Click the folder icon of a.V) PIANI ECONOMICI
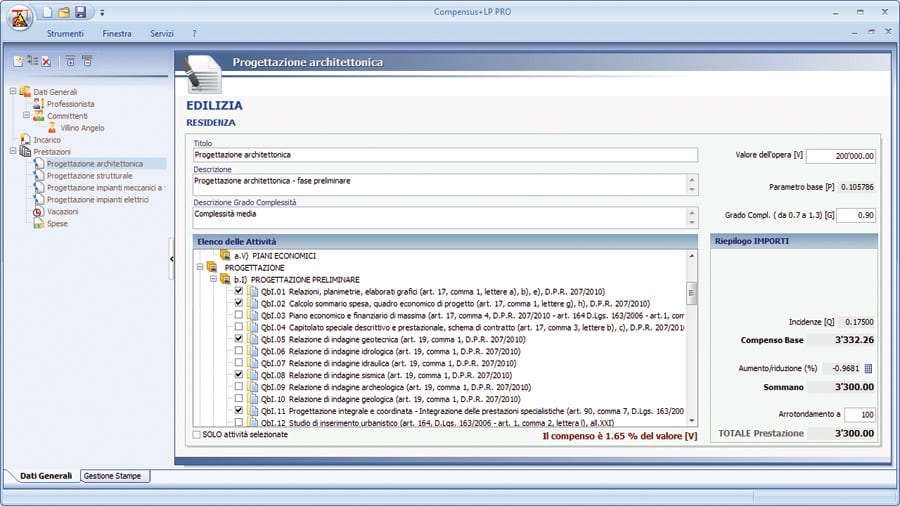Screen dimensions: 900x506 pos(226,255)
